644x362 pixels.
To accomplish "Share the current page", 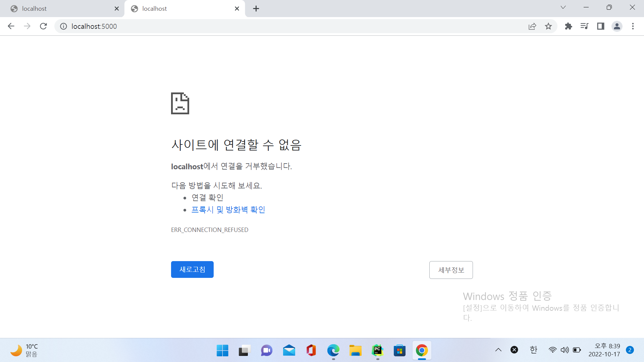I will (x=532, y=26).
